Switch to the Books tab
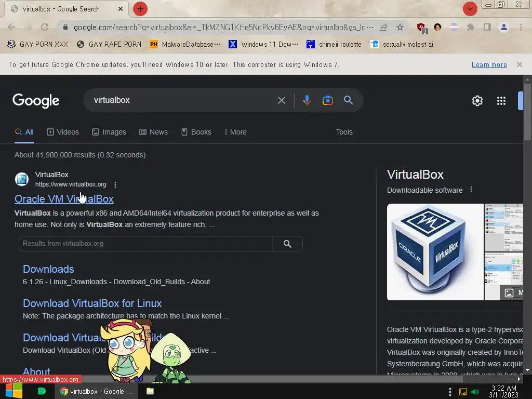The height and width of the screenshot is (399, 532). click(x=196, y=132)
